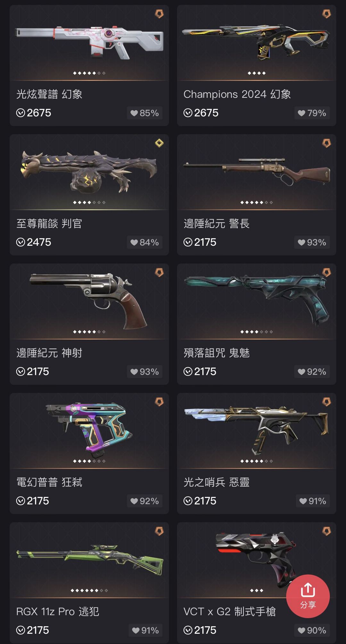Viewport: 346px width, 644px height.
Task: Click the VP currency icon beside 2475
Action: click(x=21, y=242)
